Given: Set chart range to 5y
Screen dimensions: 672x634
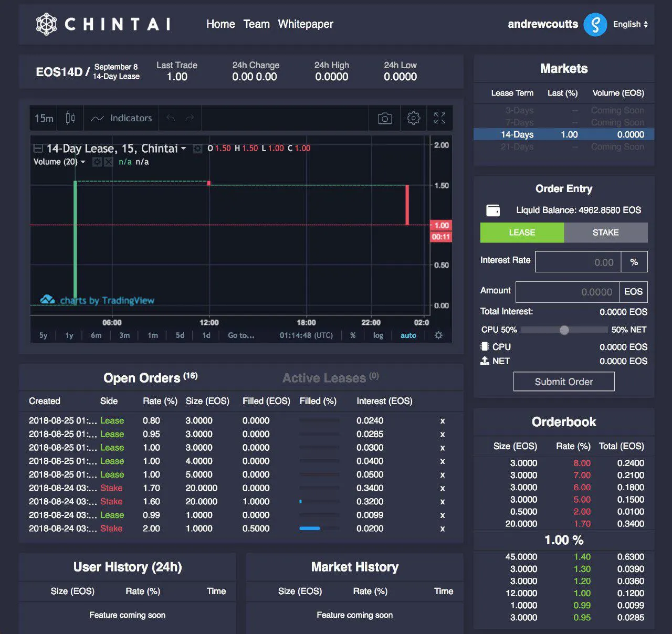Looking at the screenshot, I should [x=43, y=335].
